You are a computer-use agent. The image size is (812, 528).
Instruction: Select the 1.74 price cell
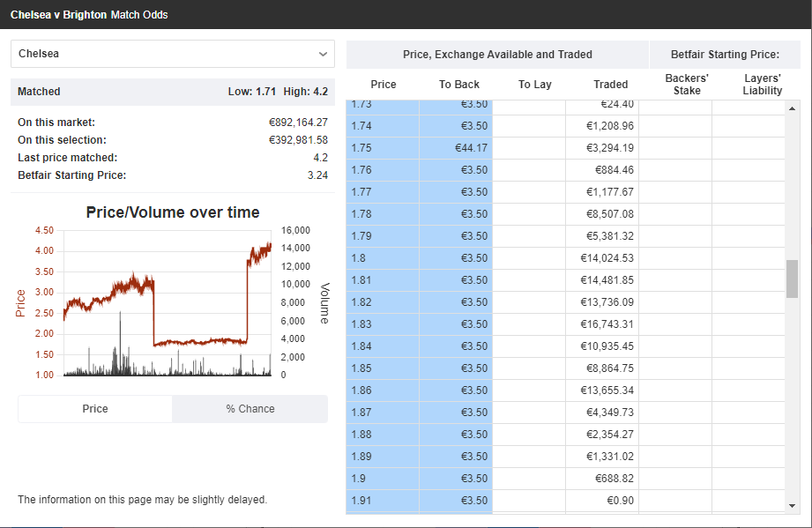pos(383,126)
